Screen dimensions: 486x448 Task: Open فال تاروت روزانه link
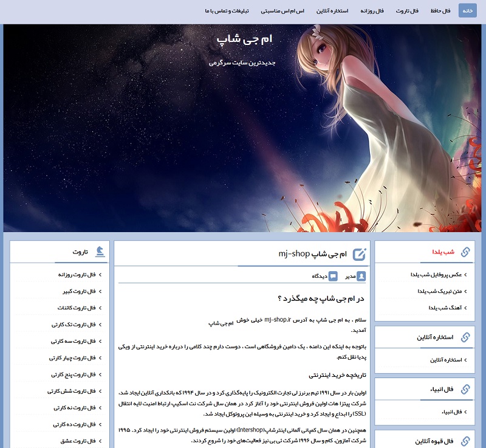(x=77, y=275)
